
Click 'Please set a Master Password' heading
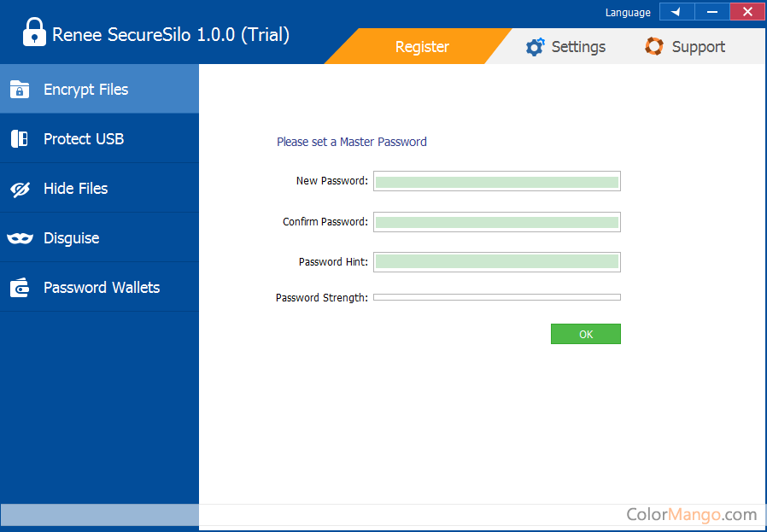(352, 142)
